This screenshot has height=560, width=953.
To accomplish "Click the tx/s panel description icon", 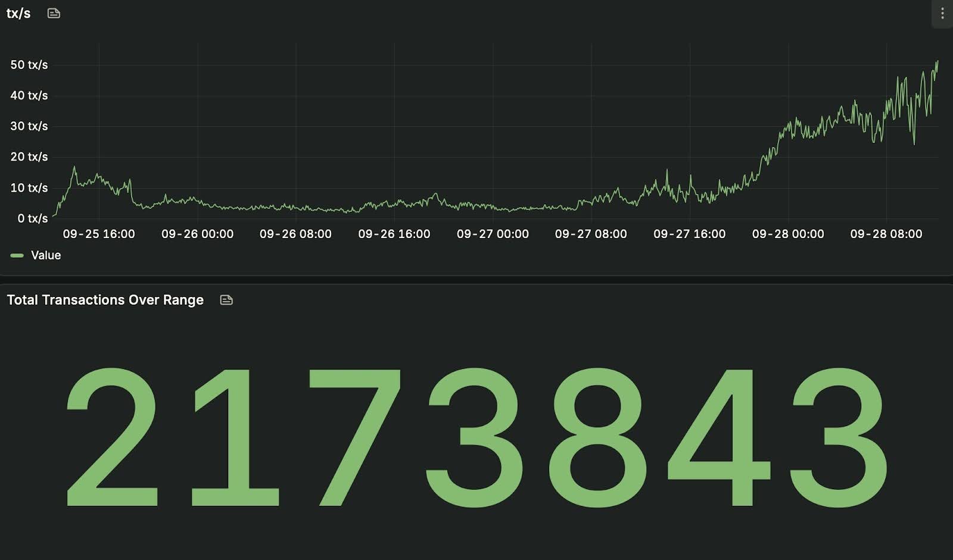I will click(54, 13).
